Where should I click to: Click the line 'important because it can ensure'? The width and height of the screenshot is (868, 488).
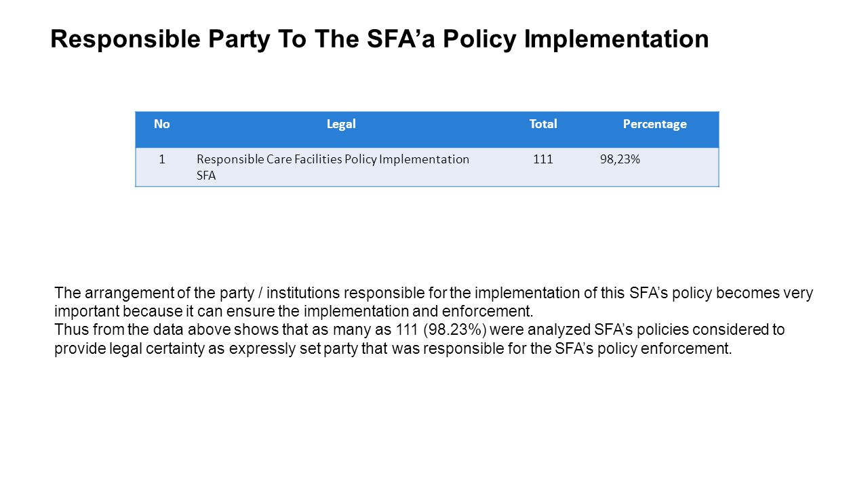click(x=294, y=312)
